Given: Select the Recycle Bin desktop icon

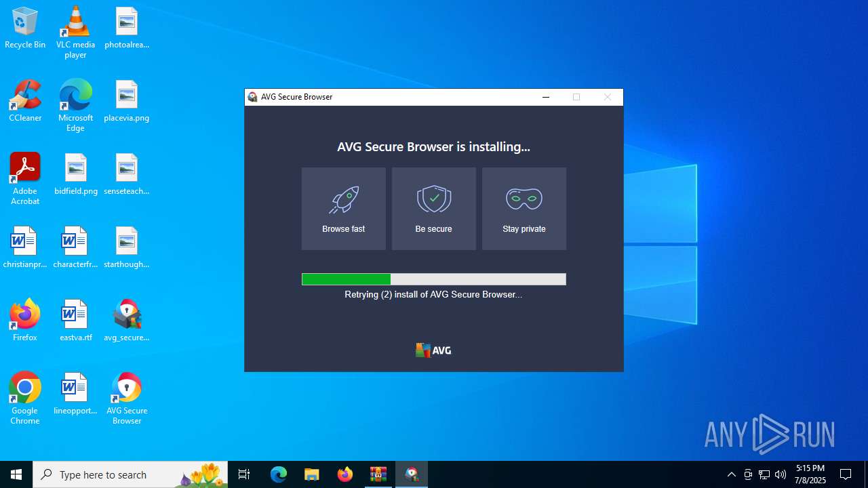Looking at the screenshot, I should pos(25,28).
